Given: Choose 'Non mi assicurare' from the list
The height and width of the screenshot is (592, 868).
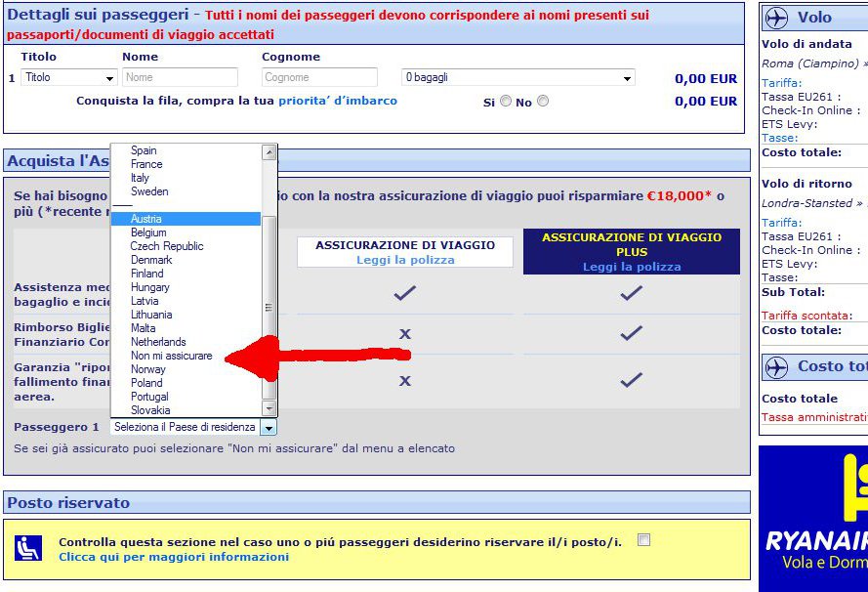Looking at the screenshot, I should (x=172, y=356).
